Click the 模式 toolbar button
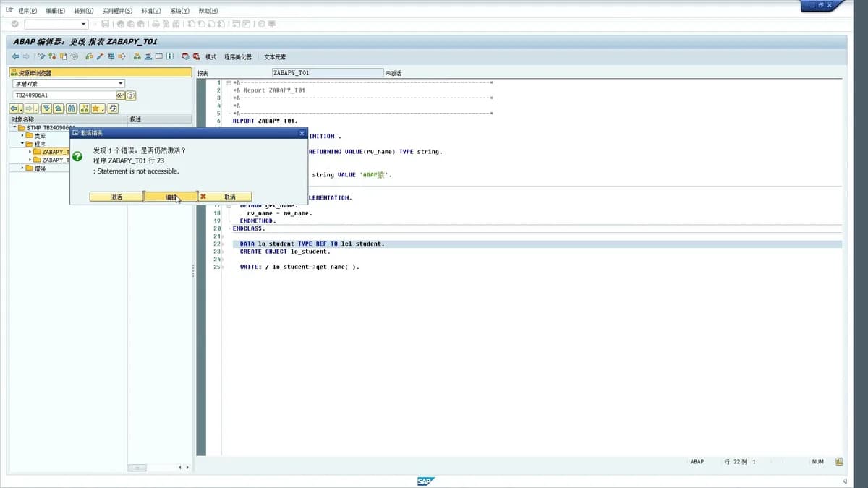Image resolution: width=868 pixels, height=488 pixels. click(211, 56)
